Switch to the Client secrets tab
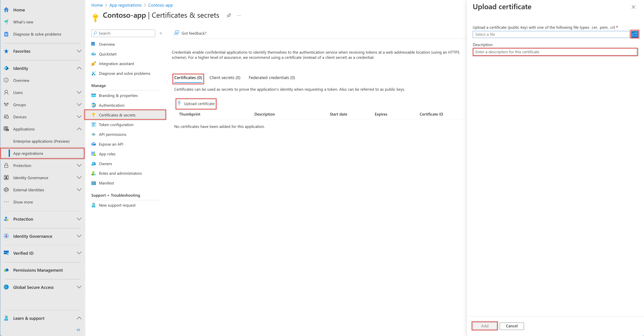This screenshot has height=336, width=644. (x=224, y=78)
